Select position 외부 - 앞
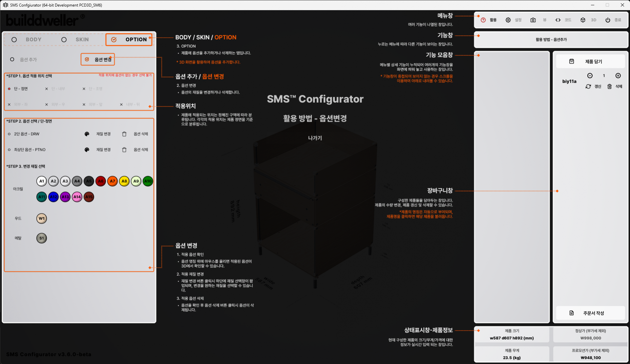Screen dimensions: 630x364 coord(93,105)
